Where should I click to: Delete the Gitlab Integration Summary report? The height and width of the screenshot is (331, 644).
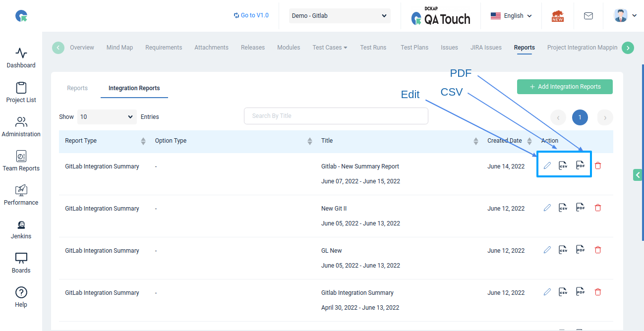598,292
